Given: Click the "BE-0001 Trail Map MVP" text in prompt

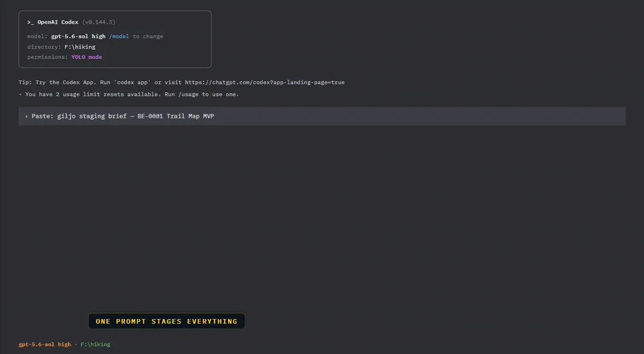Looking at the screenshot, I should coord(176,116).
